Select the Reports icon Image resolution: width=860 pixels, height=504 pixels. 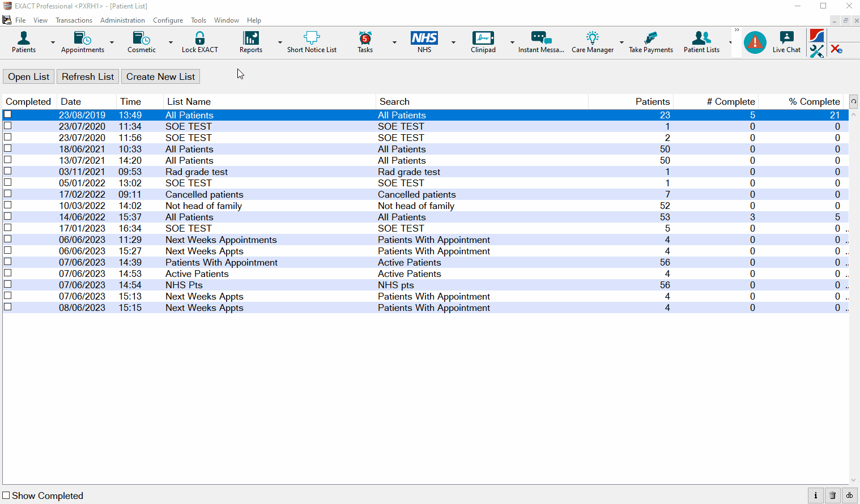pyautogui.click(x=250, y=42)
